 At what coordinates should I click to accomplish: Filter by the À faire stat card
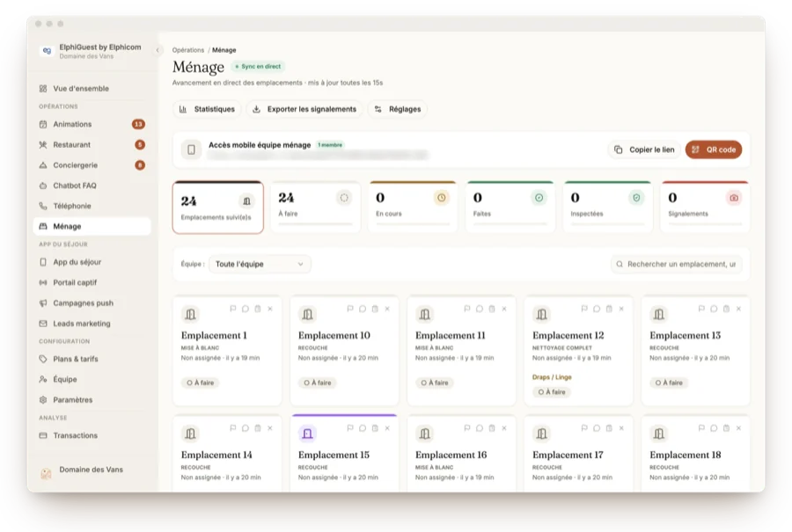315,207
